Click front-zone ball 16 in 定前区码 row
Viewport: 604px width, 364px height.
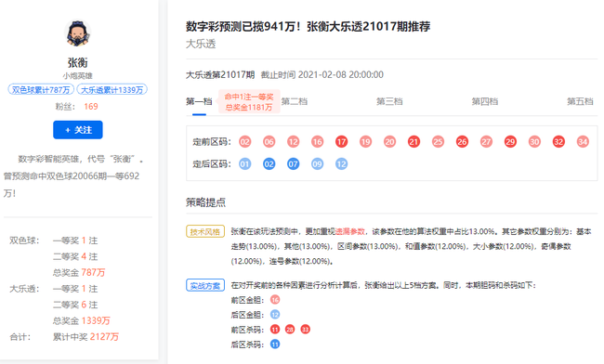318,142
